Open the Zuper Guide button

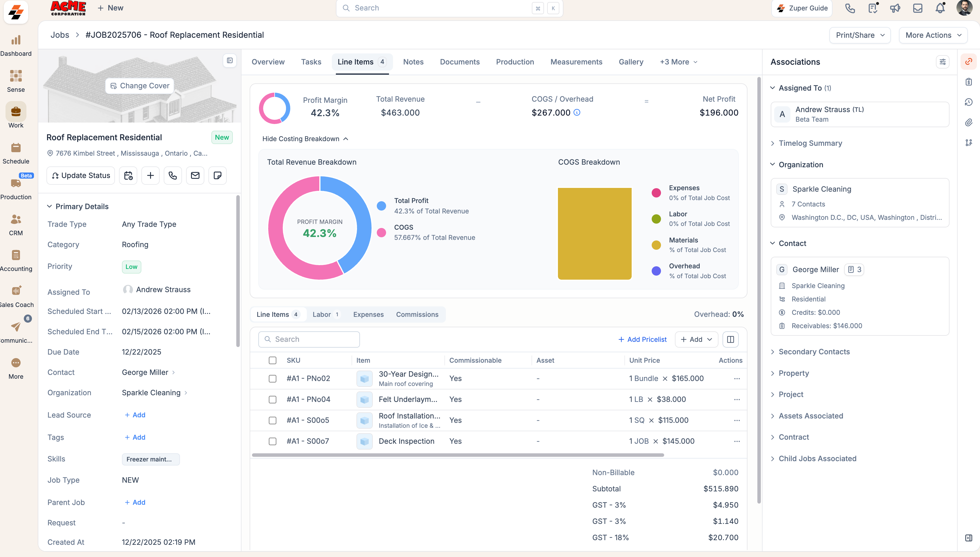click(802, 8)
